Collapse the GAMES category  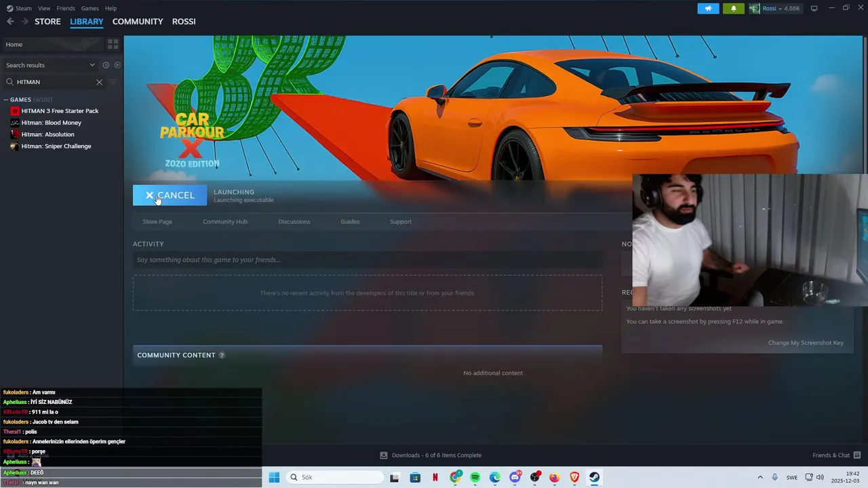coord(6,100)
